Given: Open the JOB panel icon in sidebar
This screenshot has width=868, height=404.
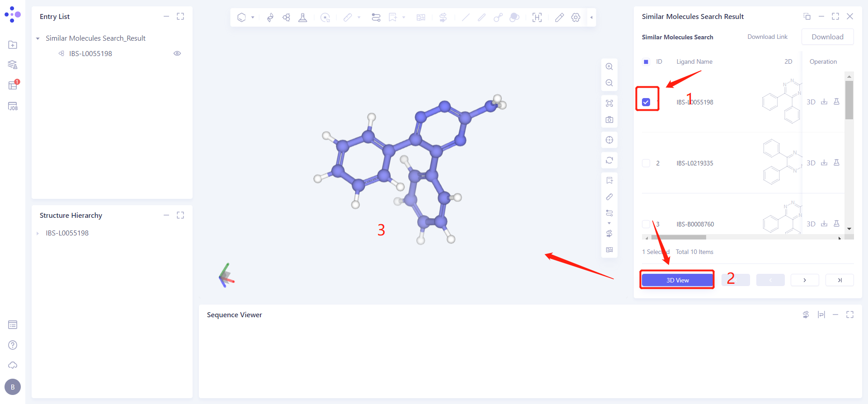Looking at the screenshot, I should click(x=13, y=106).
